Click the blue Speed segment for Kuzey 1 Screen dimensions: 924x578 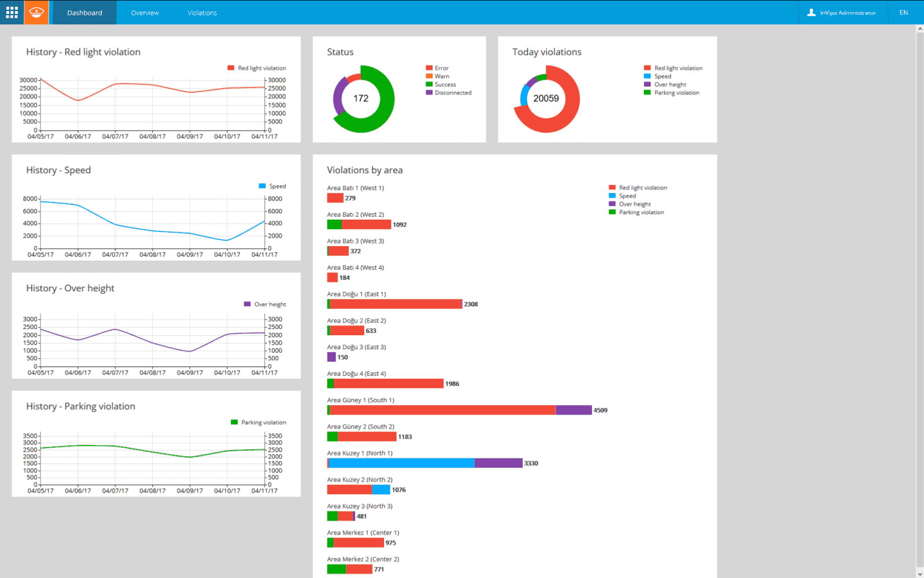401,463
